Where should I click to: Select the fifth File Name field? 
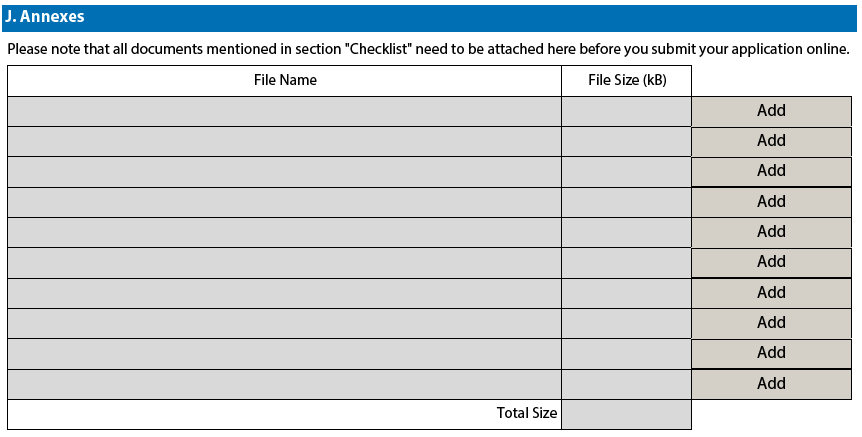click(x=284, y=232)
